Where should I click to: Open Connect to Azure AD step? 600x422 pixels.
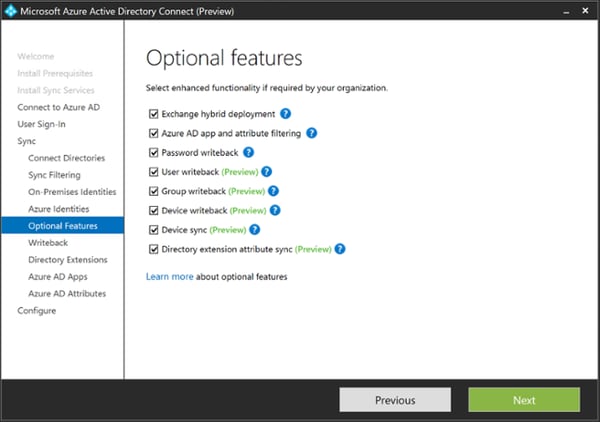[x=59, y=107]
